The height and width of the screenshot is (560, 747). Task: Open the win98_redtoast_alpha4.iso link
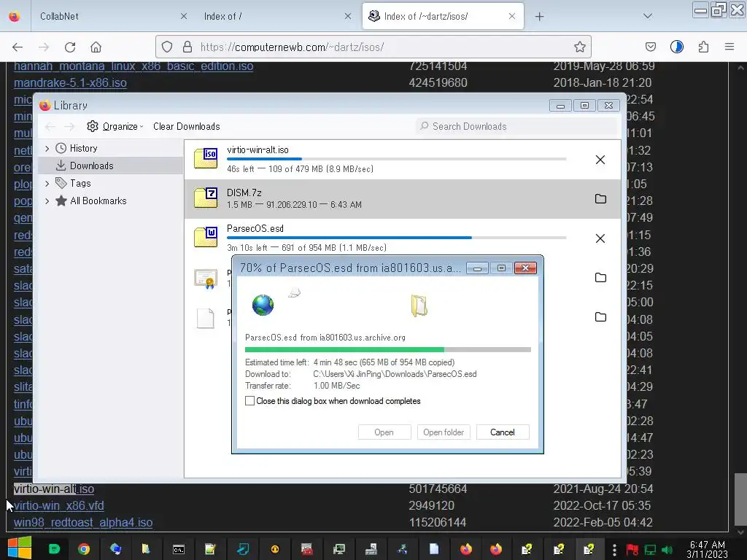[83, 522]
